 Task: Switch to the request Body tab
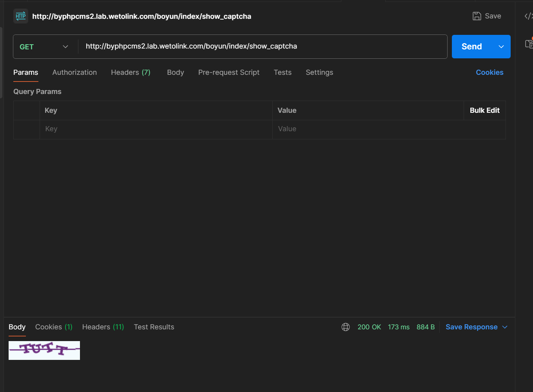(176, 72)
